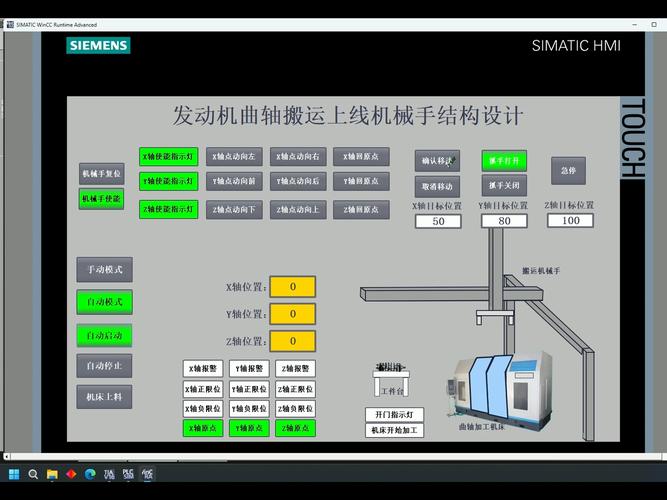Click the Z轴报警 alarm indicator
The width and height of the screenshot is (667, 500).
click(295, 369)
